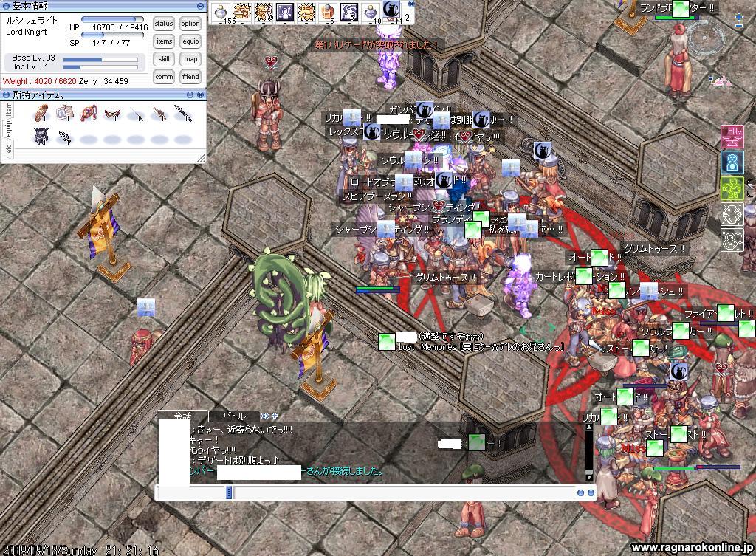Click the chat message input field
The height and width of the screenshot is (556, 756).
pos(404,492)
